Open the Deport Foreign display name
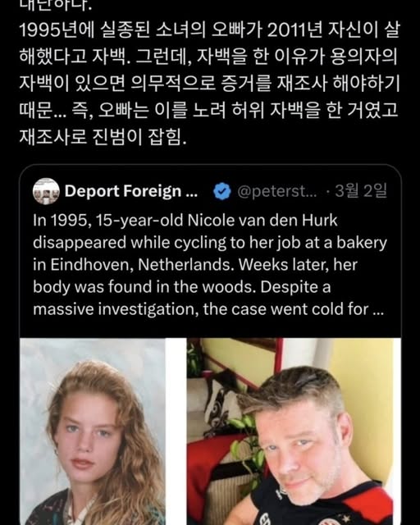The image size is (420, 525). 131,191
